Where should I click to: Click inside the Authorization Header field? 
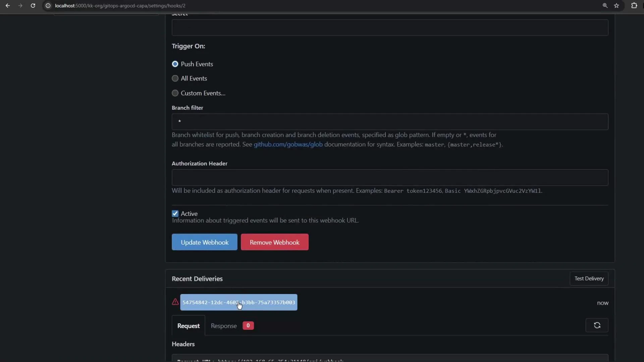tap(389, 178)
